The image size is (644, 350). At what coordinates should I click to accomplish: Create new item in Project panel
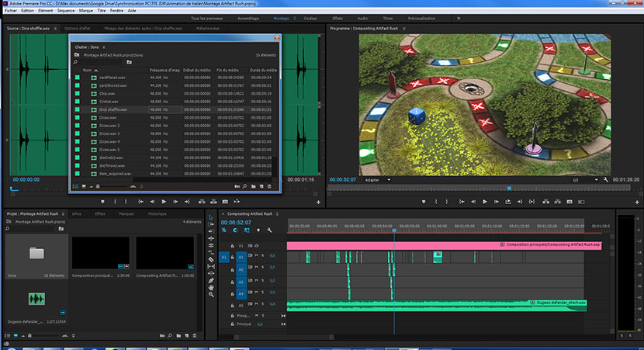187,335
